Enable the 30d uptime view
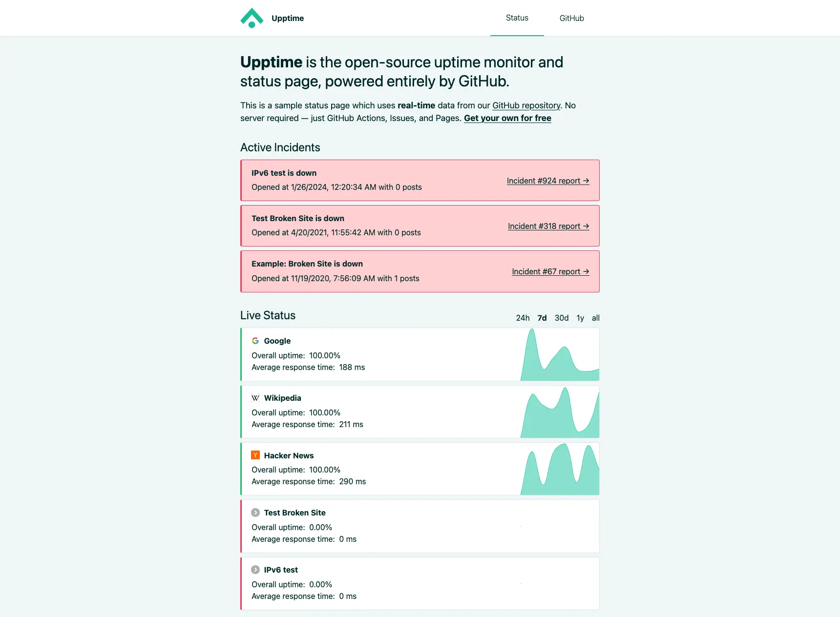 click(562, 318)
